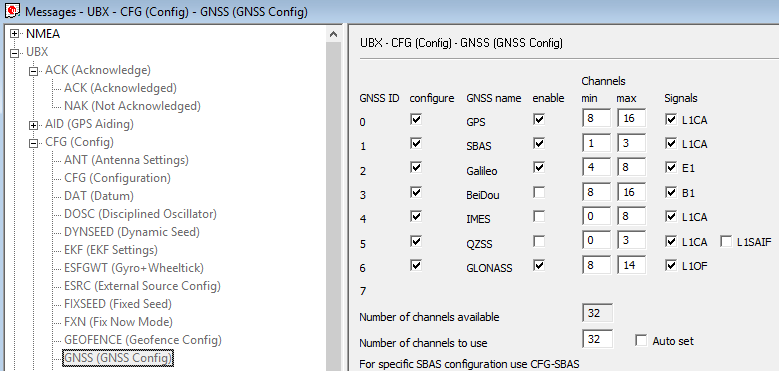This screenshot has height=371, width=779.
Task: Click Galileo max channels field
Action: coord(631,167)
